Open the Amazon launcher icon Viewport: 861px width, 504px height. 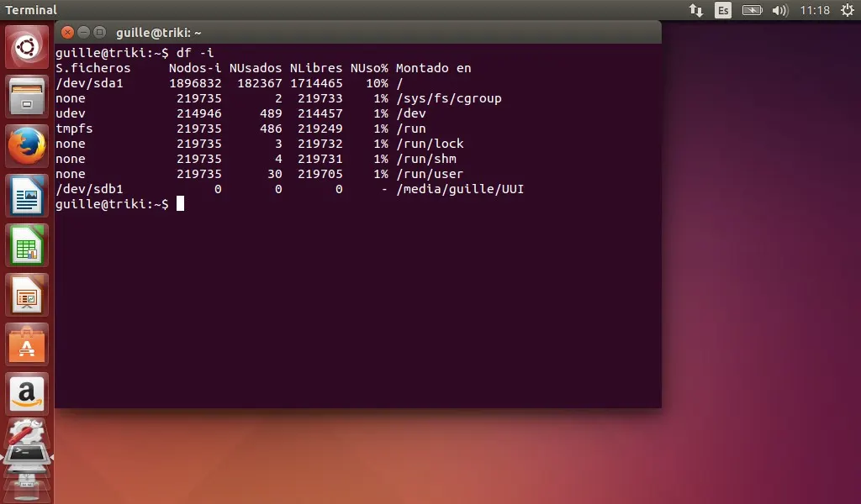28,393
